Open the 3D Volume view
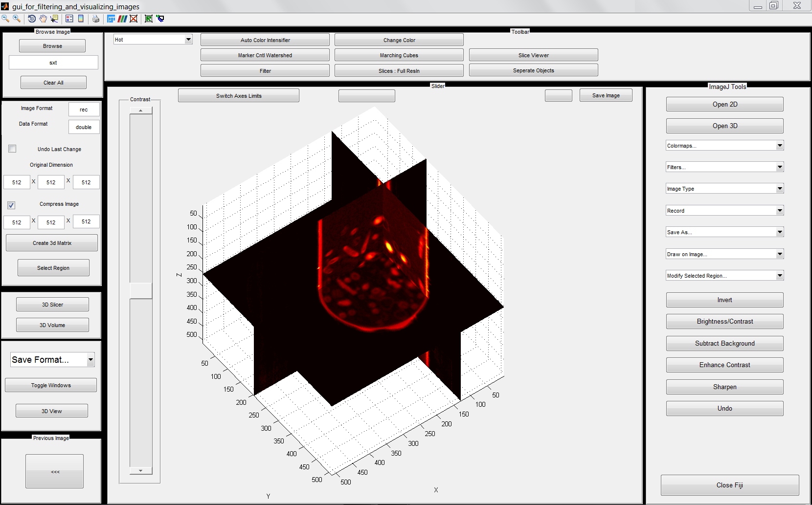This screenshot has height=505, width=812. 52,325
